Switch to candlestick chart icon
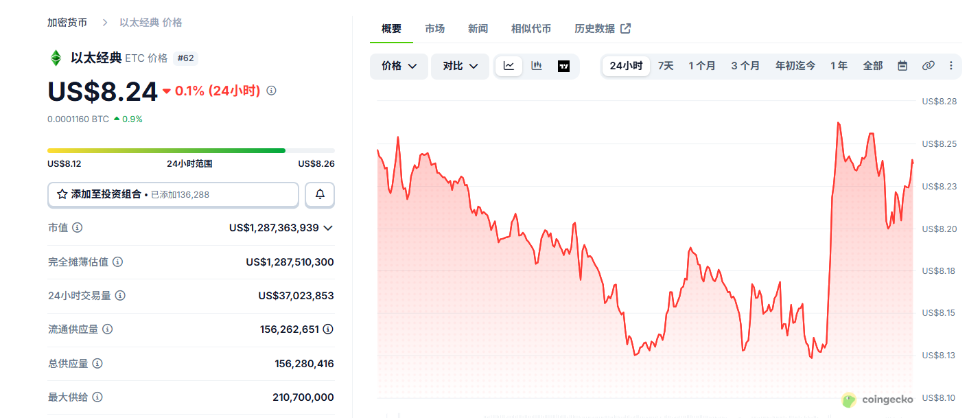This screenshot has height=418, width=980. click(537, 66)
